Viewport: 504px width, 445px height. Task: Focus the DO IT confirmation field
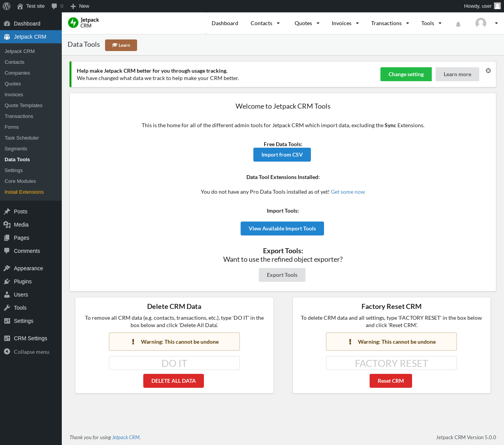coord(174,363)
